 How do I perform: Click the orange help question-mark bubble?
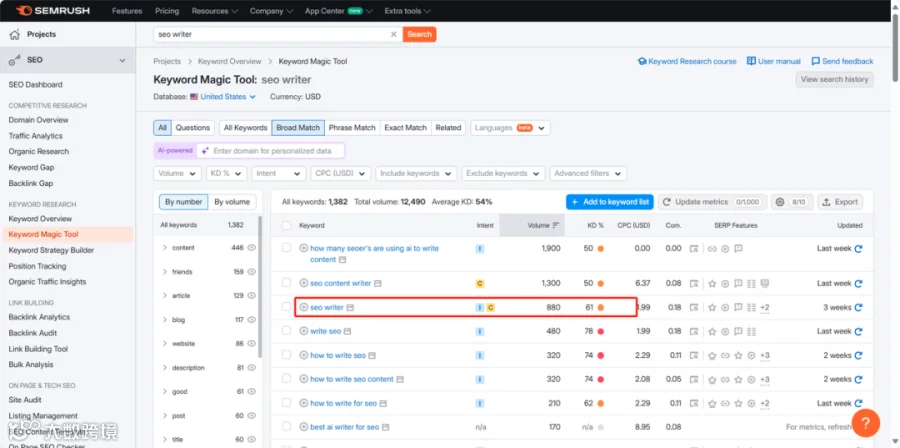point(866,423)
